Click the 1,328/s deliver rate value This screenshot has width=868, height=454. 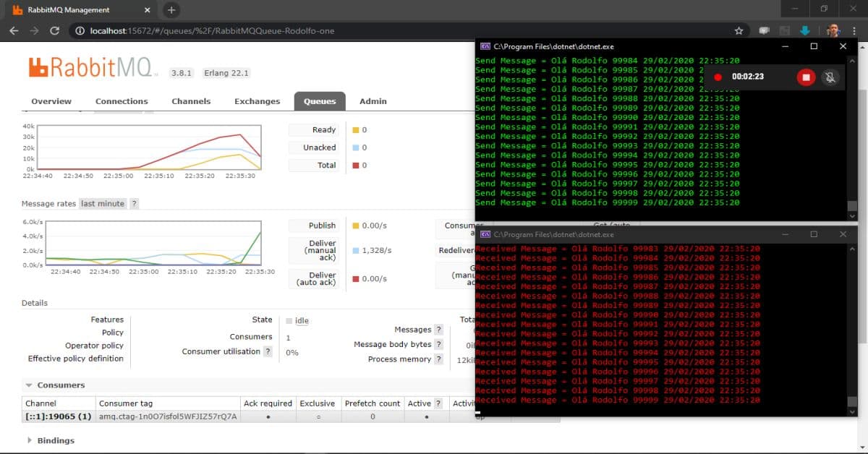(x=376, y=250)
